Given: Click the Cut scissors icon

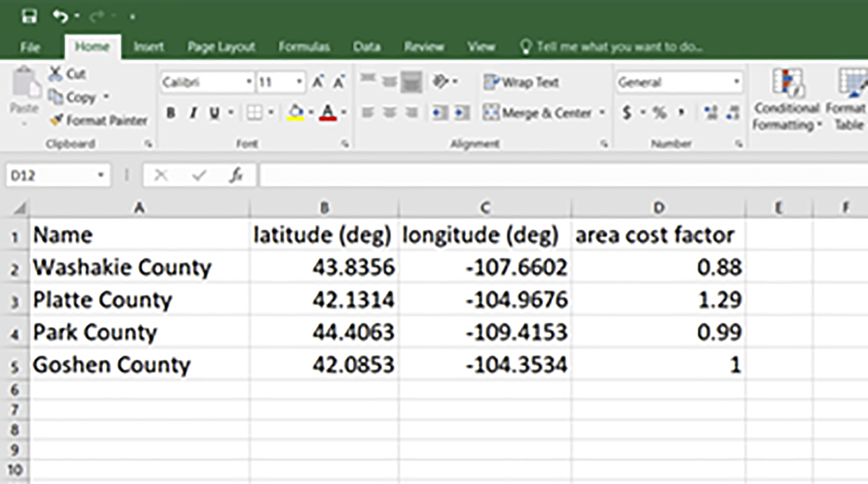Looking at the screenshot, I should click(56, 74).
